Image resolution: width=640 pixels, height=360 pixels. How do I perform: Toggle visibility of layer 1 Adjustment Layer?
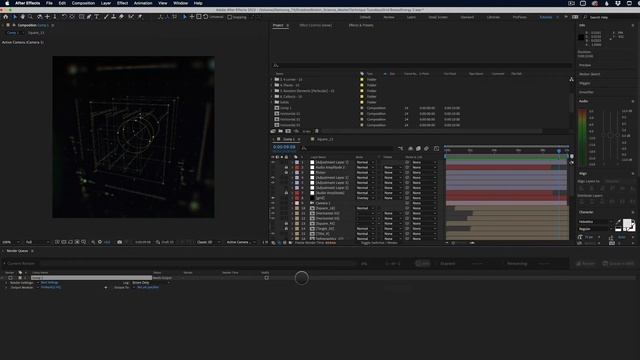point(273,162)
